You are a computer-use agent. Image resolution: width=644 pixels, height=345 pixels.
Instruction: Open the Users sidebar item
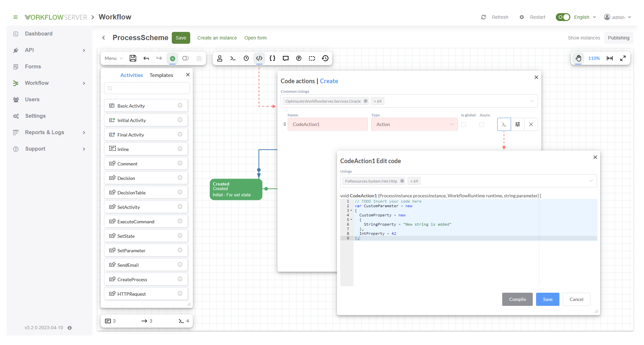tap(32, 99)
